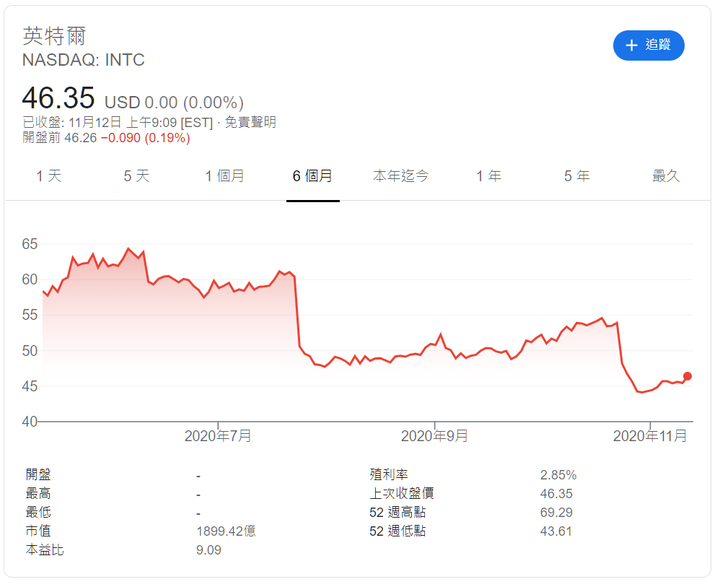Click the 開盤 label
The width and height of the screenshot is (720, 587).
point(38,474)
